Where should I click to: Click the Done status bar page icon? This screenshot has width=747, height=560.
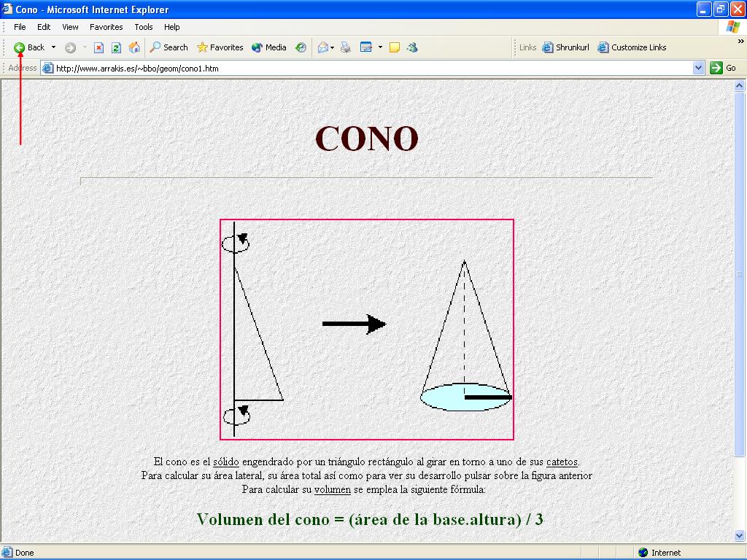(7, 553)
